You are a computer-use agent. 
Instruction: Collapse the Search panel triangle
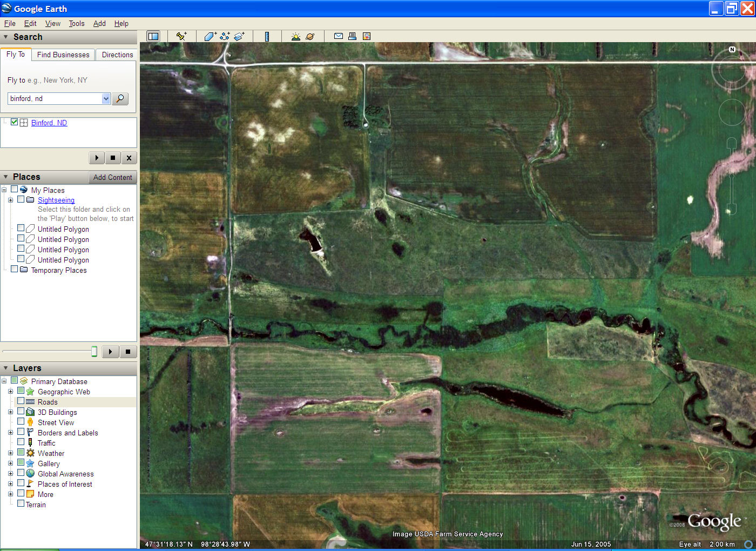(x=6, y=37)
